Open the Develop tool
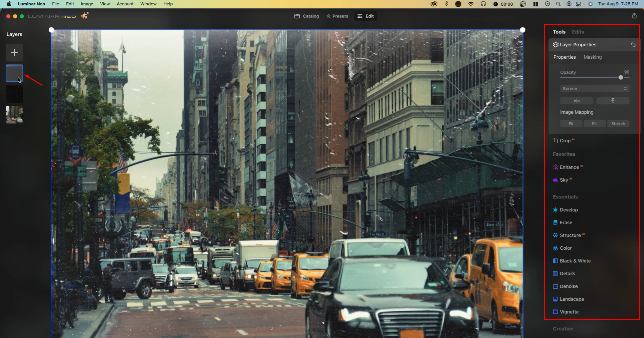This screenshot has height=338, width=644. tap(565, 210)
